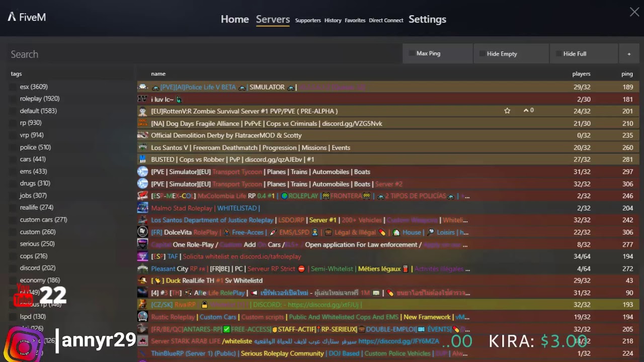Click the ANTARES-RP server icon
The width and height of the screenshot is (644, 362).
click(143, 329)
